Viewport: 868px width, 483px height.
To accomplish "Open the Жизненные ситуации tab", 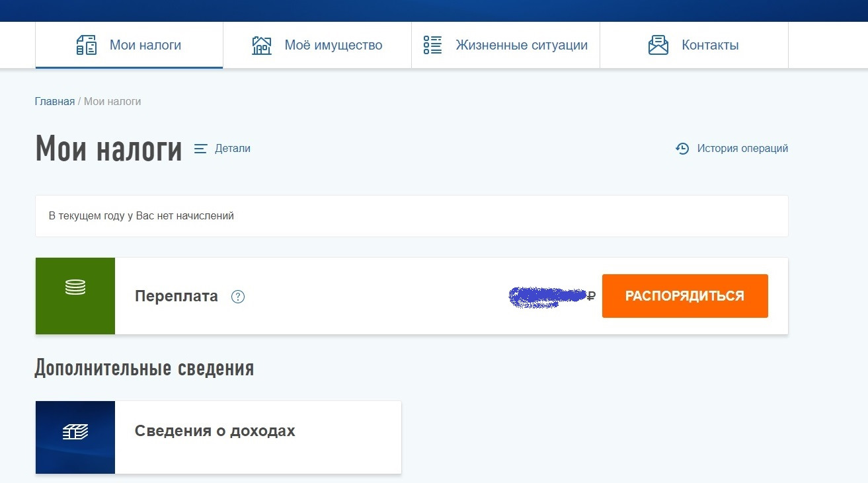I will click(x=506, y=46).
